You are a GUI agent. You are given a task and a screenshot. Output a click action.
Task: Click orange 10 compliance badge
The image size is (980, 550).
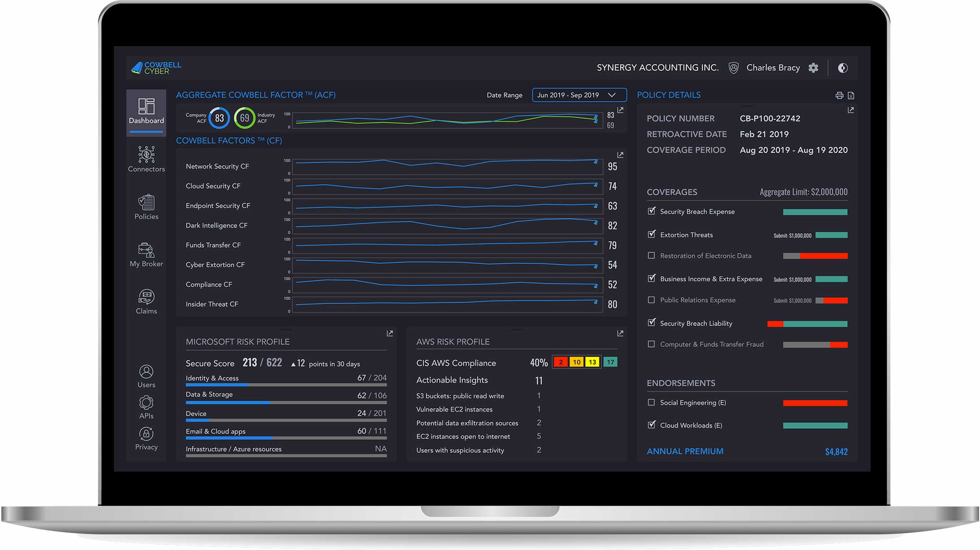coord(577,362)
